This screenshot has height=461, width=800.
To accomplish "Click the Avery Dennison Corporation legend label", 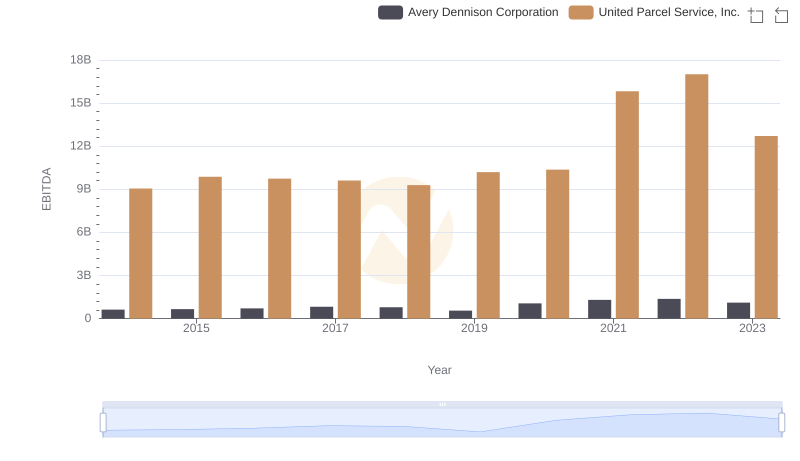I will [483, 12].
